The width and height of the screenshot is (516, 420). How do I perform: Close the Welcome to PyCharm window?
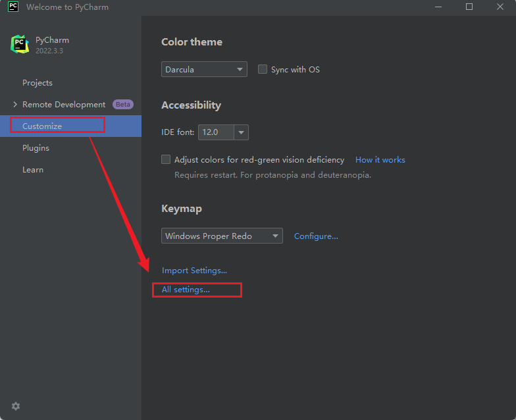500,7
